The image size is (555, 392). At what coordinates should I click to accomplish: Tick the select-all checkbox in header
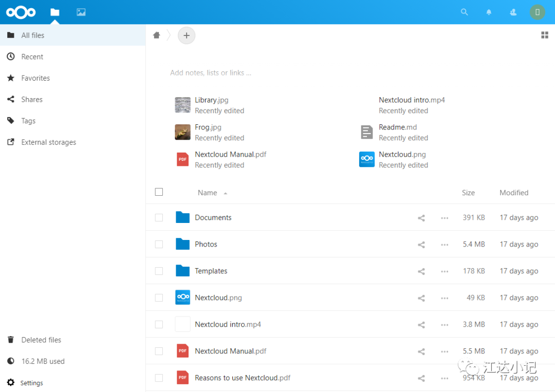[x=159, y=192]
